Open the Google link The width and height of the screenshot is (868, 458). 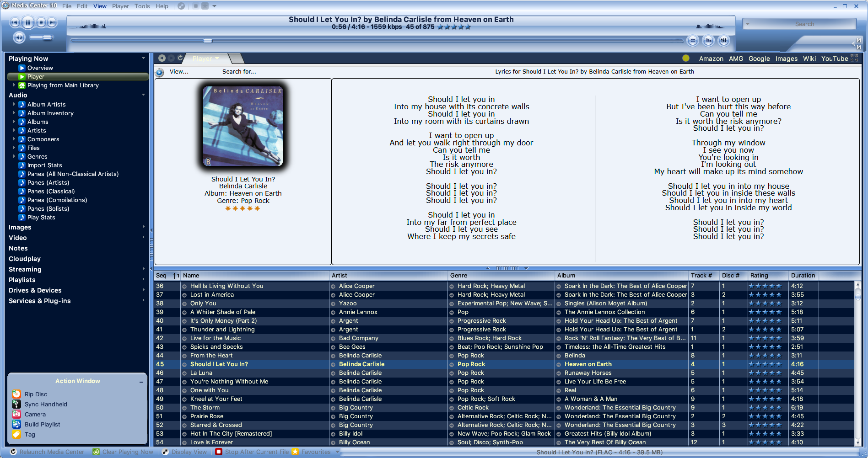click(x=759, y=59)
